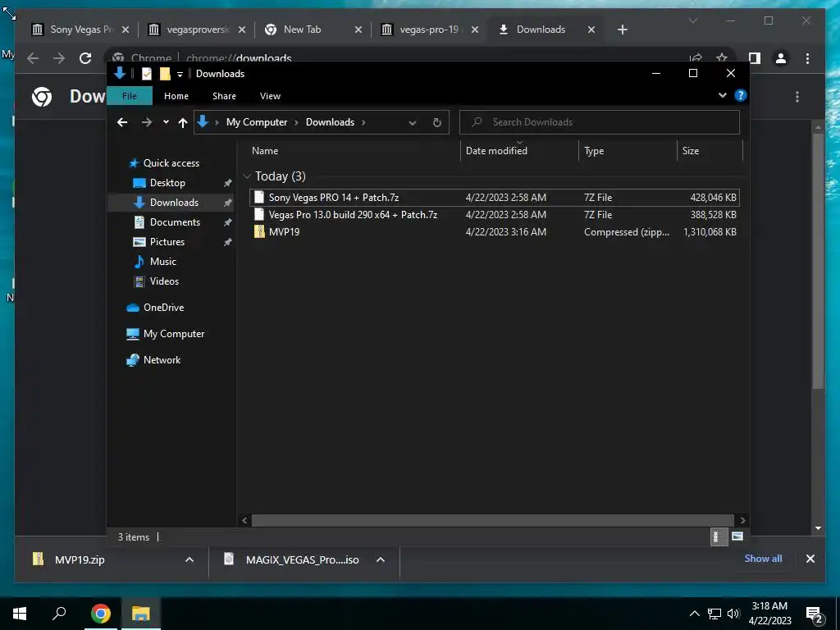Open OneDrive in navigation pane
This screenshot has height=630, width=840.
163,308
